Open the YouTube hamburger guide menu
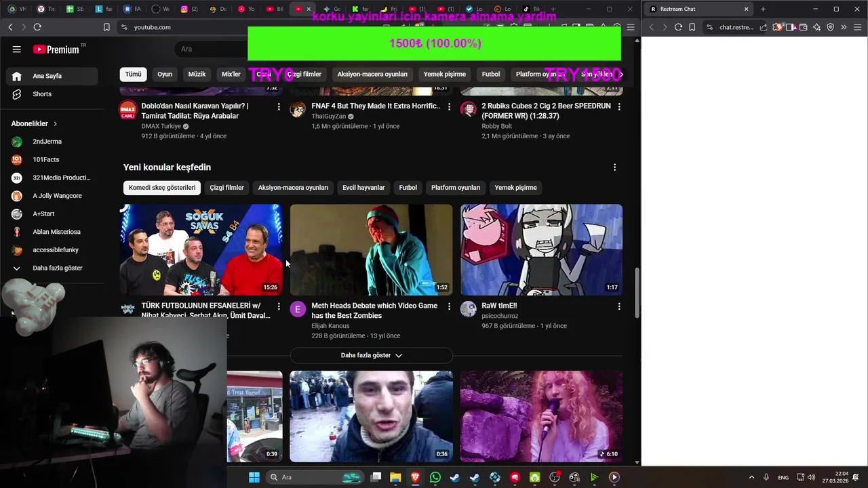Image resolution: width=868 pixels, height=488 pixels. click(x=17, y=49)
